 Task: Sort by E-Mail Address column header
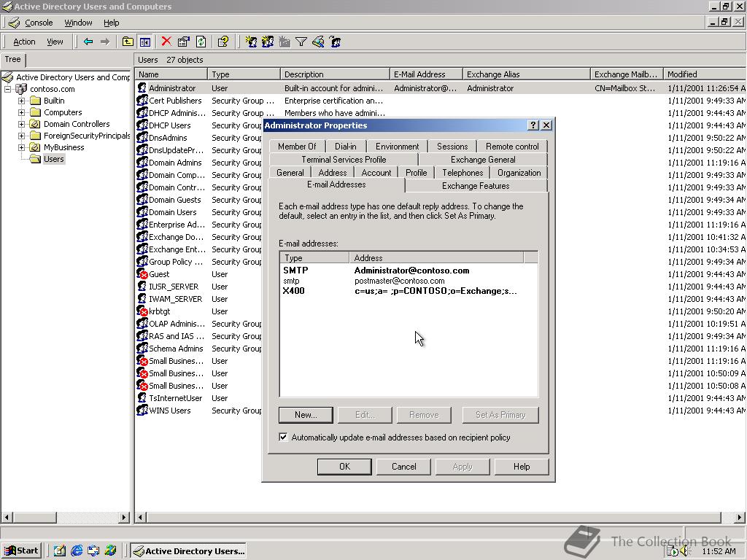(x=426, y=74)
